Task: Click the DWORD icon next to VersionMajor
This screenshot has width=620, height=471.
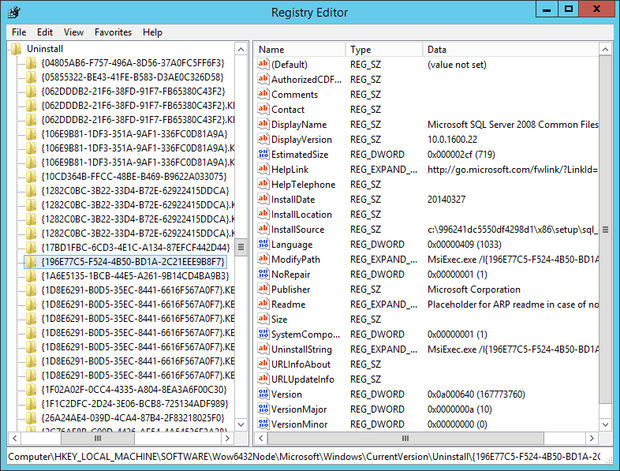Action: click(263, 409)
